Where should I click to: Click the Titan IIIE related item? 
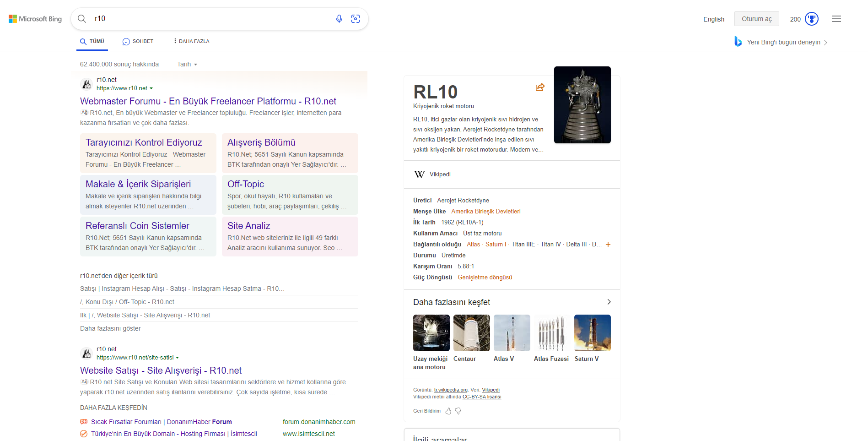[x=523, y=245]
